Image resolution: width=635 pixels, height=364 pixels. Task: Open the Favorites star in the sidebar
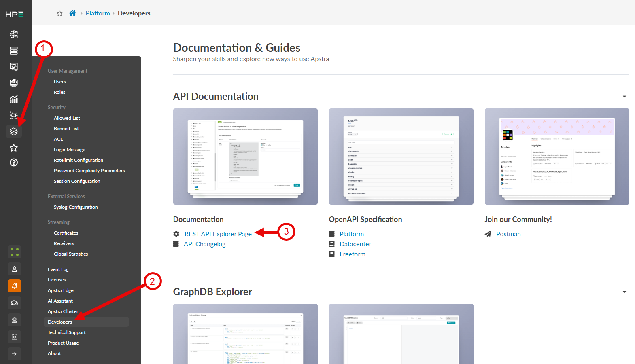(14, 148)
